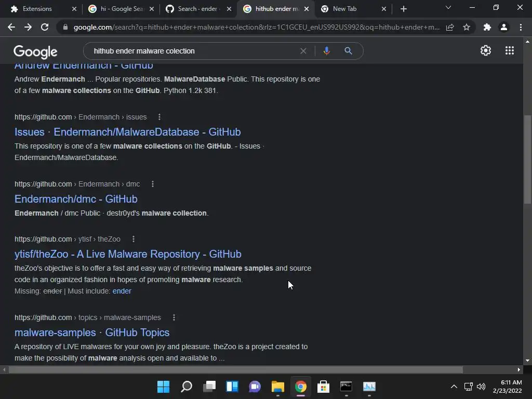Open volume control in system tray
Image resolution: width=532 pixels, height=399 pixels.
[481, 387]
